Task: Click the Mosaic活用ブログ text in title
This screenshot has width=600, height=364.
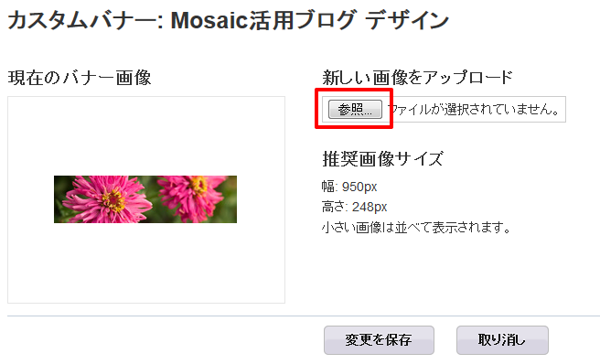Action: pyautogui.click(x=262, y=20)
